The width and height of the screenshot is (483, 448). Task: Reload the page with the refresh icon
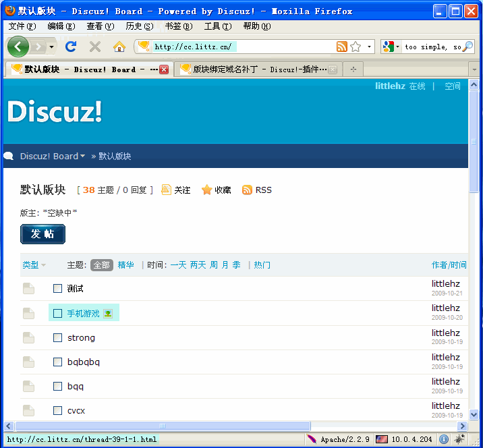[71, 47]
